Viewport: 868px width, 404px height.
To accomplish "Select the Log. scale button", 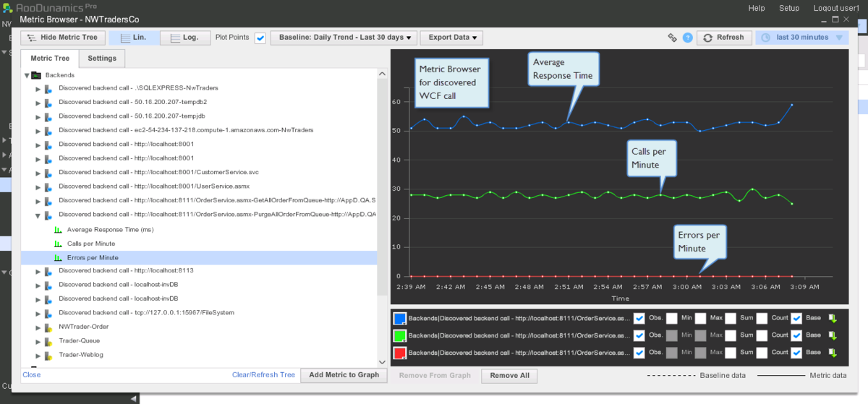I will pyautogui.click(x=185, y=38).
